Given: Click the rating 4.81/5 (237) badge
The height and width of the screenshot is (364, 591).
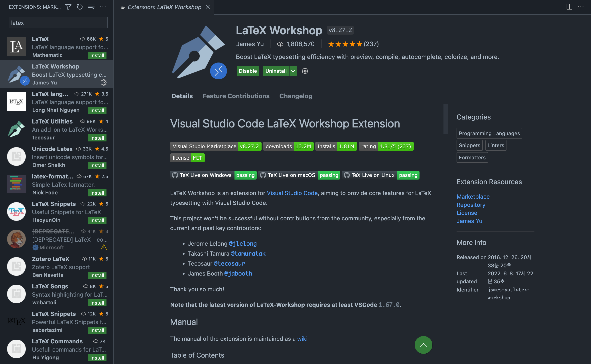Looking at the screenshot, I should [386, 146].
